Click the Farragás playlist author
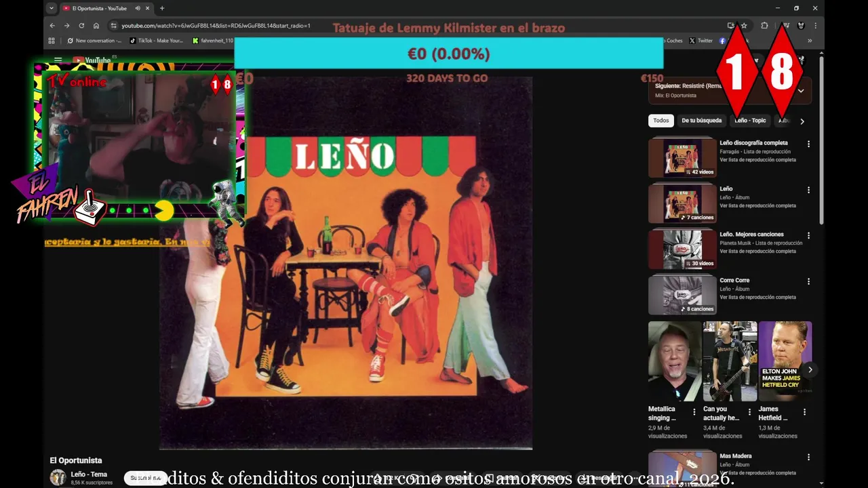The width and height of the screenshot is (868, 488). click(730, 152)
